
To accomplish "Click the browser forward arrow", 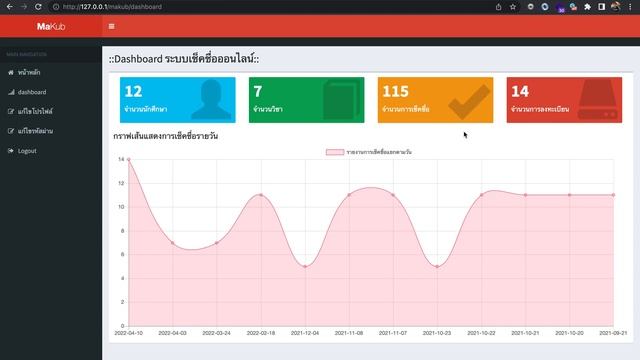I will pyautogui.click(x=24, y=7).
